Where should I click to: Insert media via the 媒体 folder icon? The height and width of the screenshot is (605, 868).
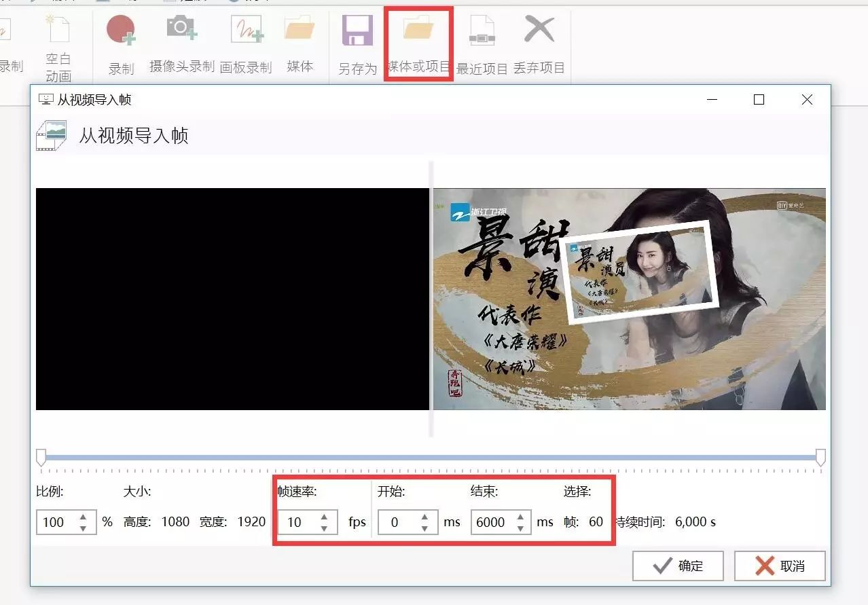click(x=300, y=44)
